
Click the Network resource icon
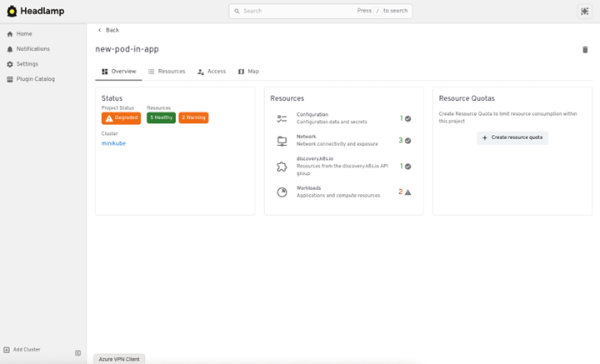[282, 142]
